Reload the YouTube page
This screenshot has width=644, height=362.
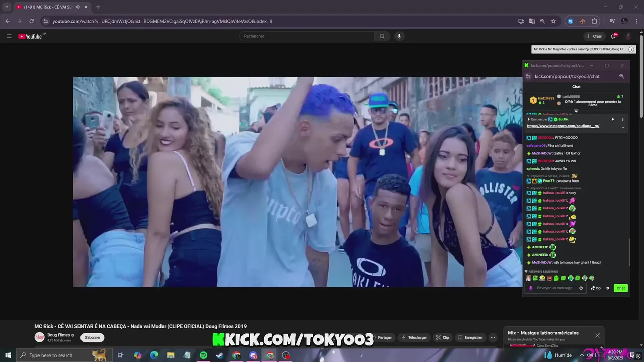31,21
